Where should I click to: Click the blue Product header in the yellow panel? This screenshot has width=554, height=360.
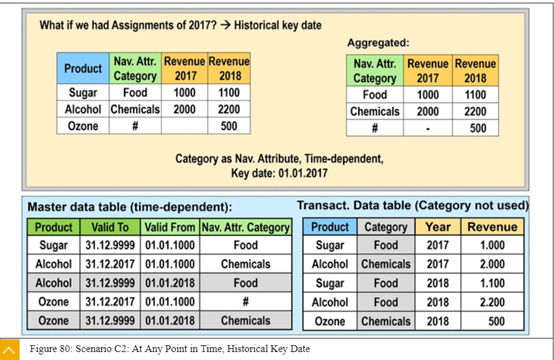point(83,68)
